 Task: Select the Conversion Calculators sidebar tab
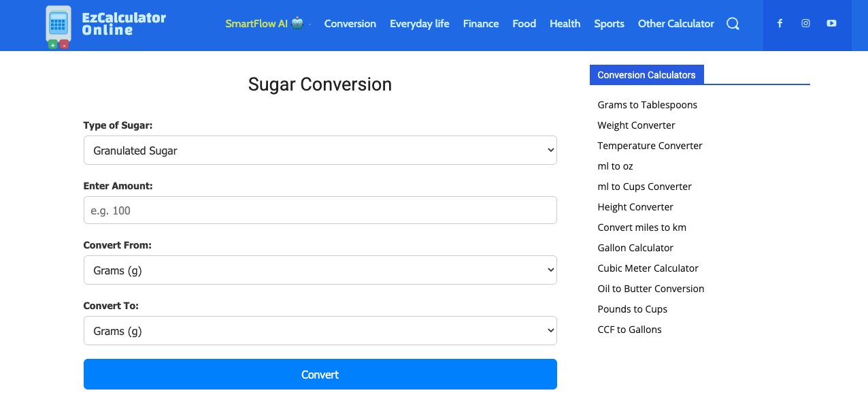(x=647, y=75)
